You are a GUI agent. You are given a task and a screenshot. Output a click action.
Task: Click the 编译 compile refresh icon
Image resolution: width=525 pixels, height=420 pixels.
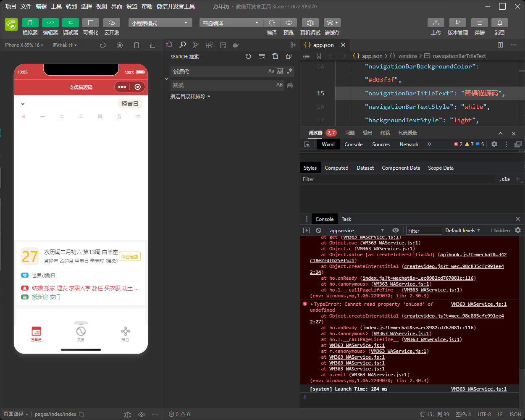(272, 23)
